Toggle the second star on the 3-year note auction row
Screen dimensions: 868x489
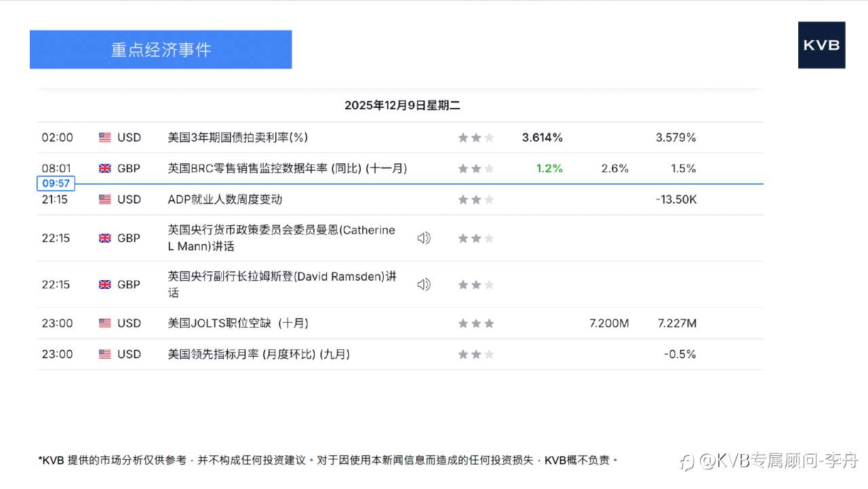(x=476, y=137)
